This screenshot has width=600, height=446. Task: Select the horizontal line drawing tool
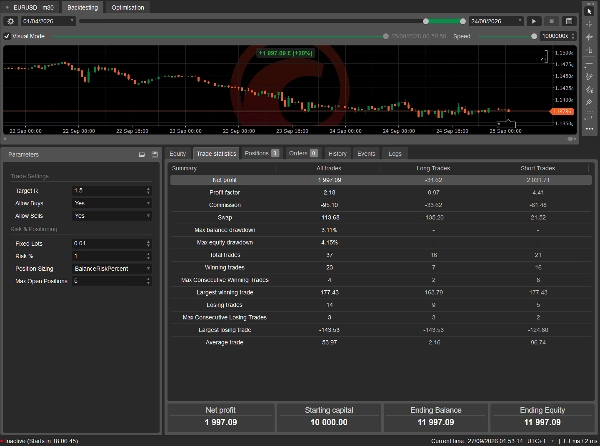coord(589,63)
